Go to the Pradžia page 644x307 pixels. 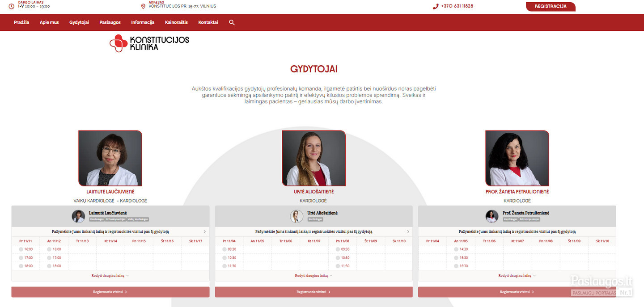point(21,22)
